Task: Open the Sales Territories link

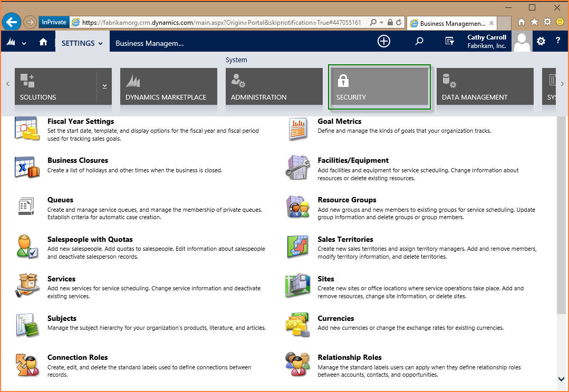Action: 345,239
